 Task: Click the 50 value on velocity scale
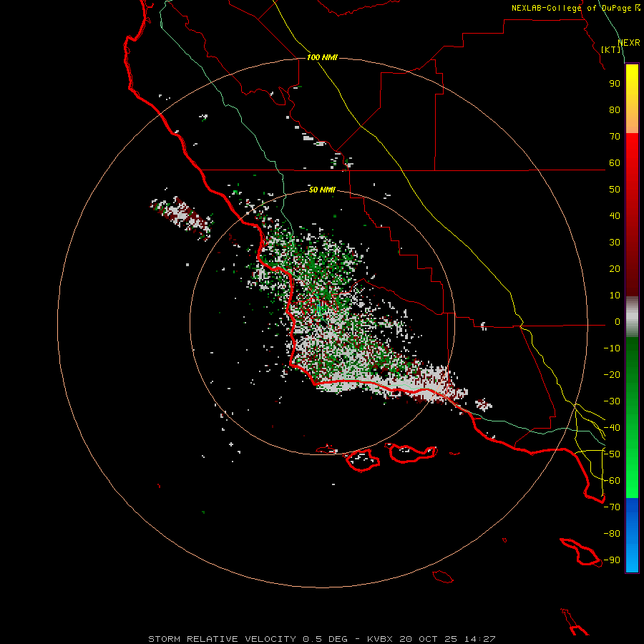(615, 190)
